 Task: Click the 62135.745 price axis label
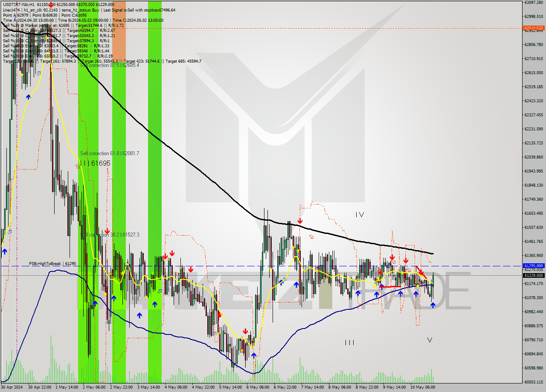(x=534, y=143)
